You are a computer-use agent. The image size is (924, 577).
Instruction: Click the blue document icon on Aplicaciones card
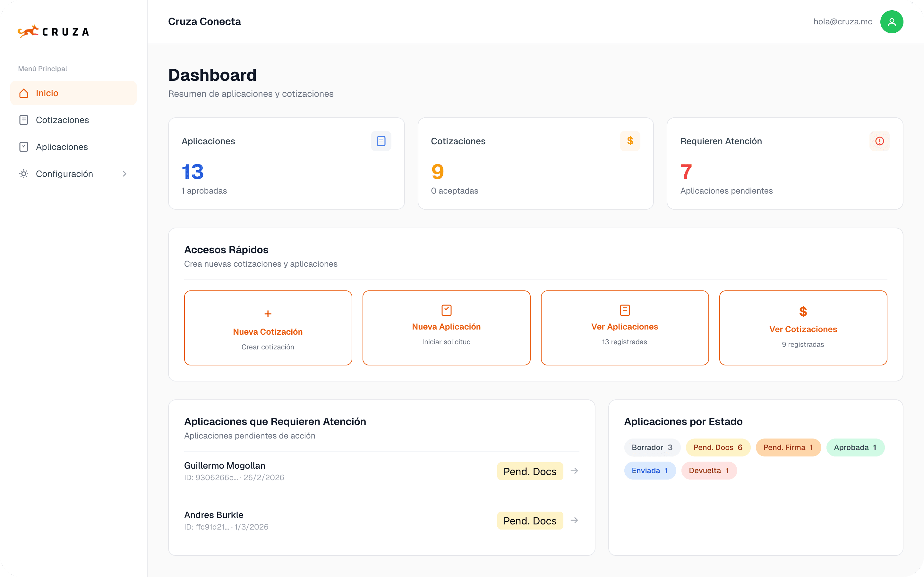[x=381, y=141]
